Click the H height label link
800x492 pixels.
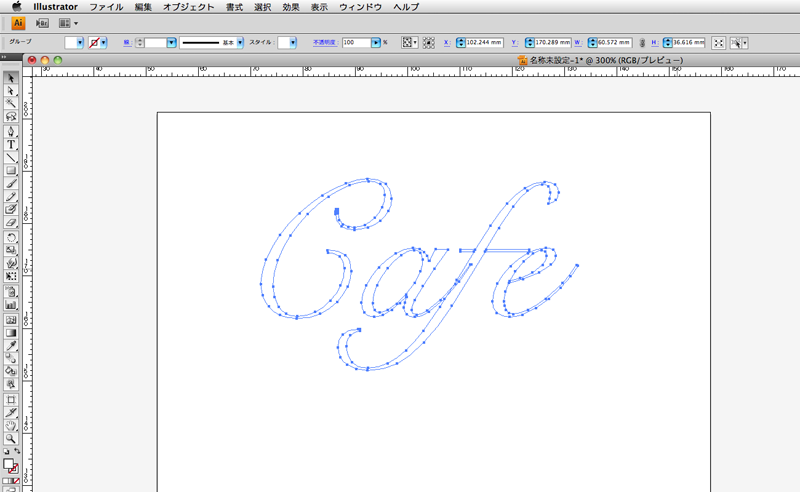[x=654, y=43]
